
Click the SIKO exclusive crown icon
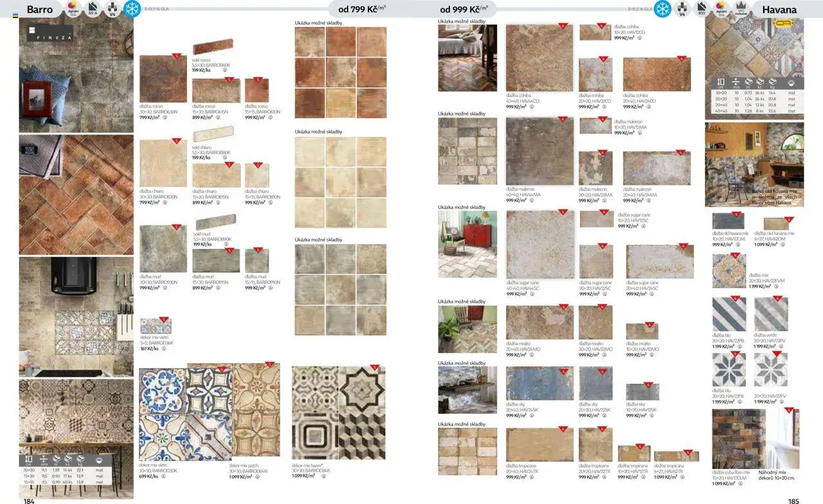pyautogui.click(x=742, y=9)
